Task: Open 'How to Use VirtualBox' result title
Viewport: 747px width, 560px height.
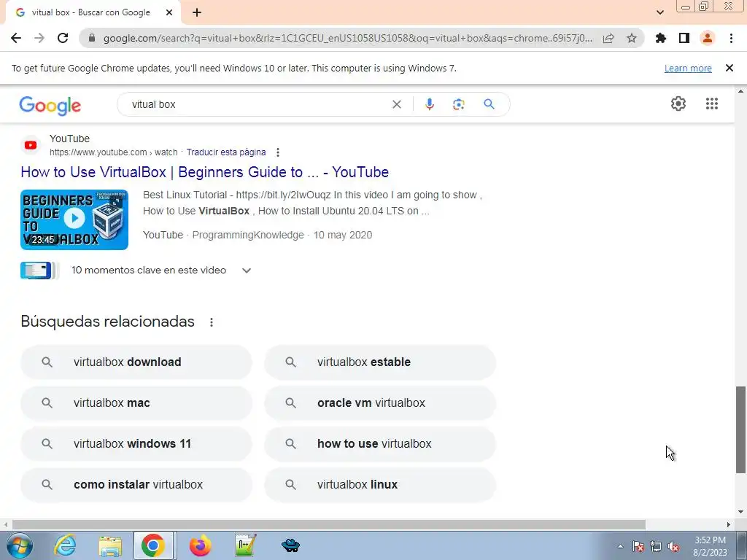Action: coord(205,172)
